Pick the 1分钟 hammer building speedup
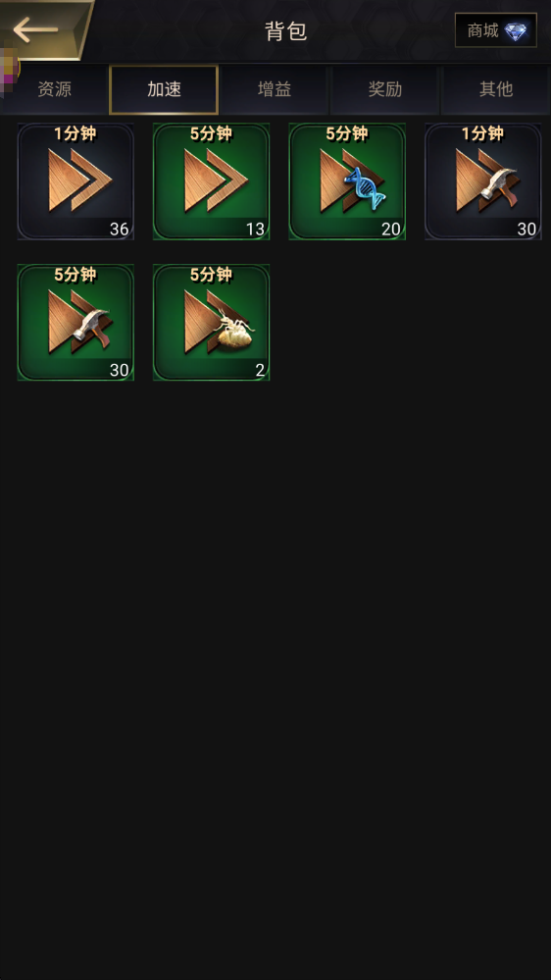551x980 pixels. [x=483, y=181]
